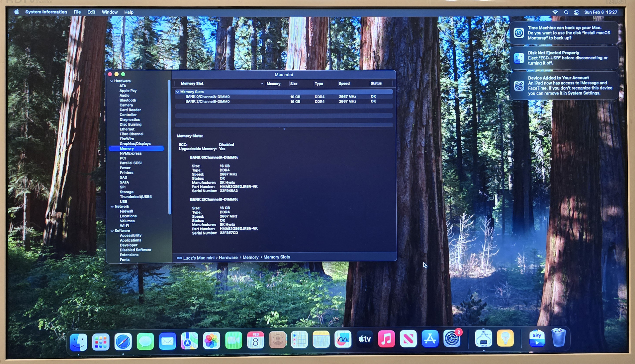Select Firewall in the sidebar
The height and width of the screenshot is (364, 635).
(127, 211)
